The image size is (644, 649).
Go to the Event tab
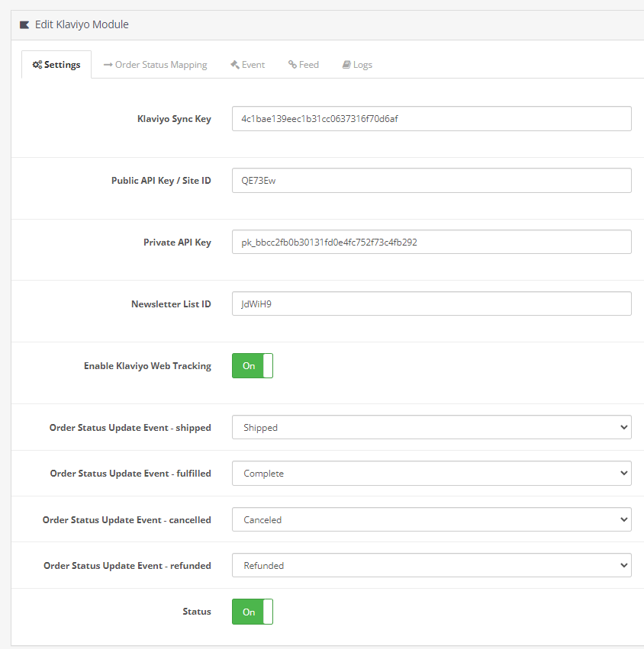click(248, 65)
